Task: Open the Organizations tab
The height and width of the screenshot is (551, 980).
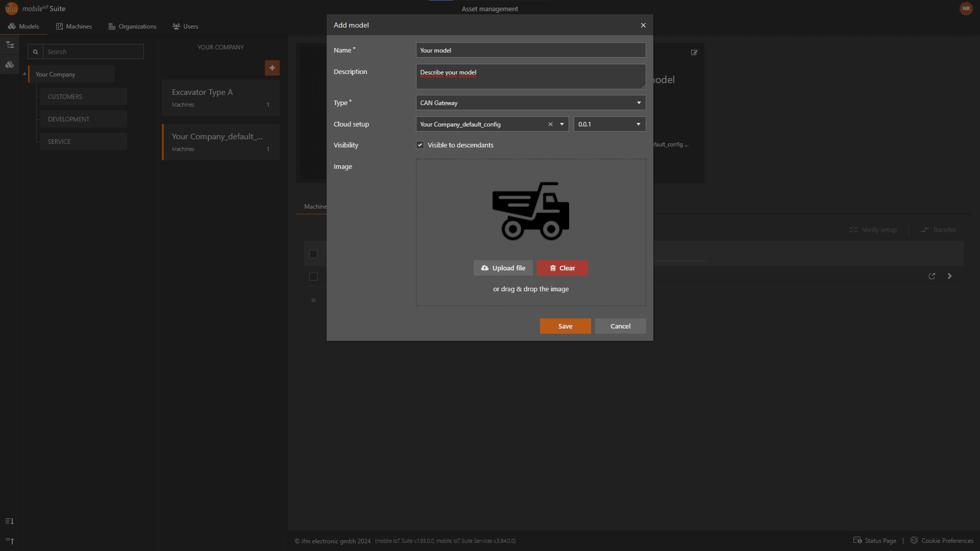Action: 132,27
